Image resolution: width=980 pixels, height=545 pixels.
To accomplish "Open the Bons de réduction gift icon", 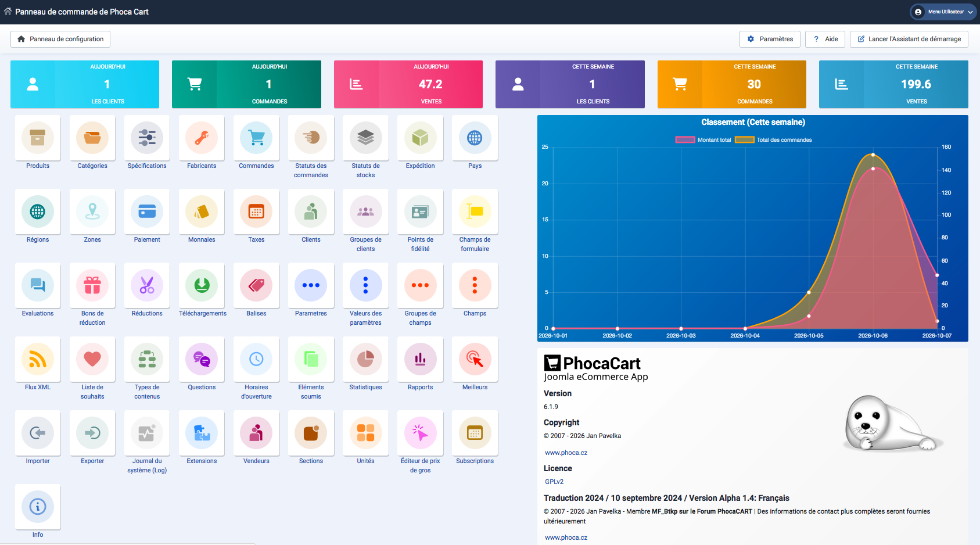I will [92, 285].
